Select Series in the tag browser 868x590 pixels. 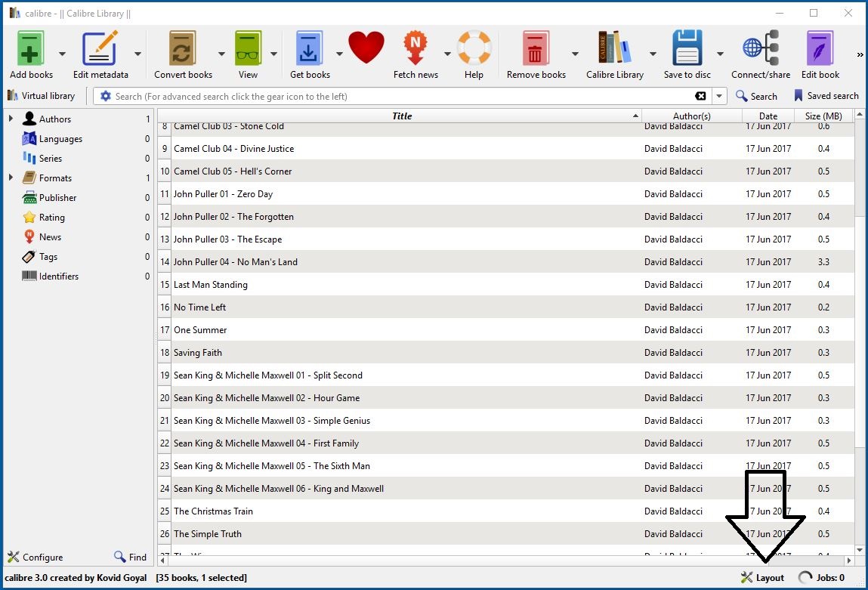51,159
